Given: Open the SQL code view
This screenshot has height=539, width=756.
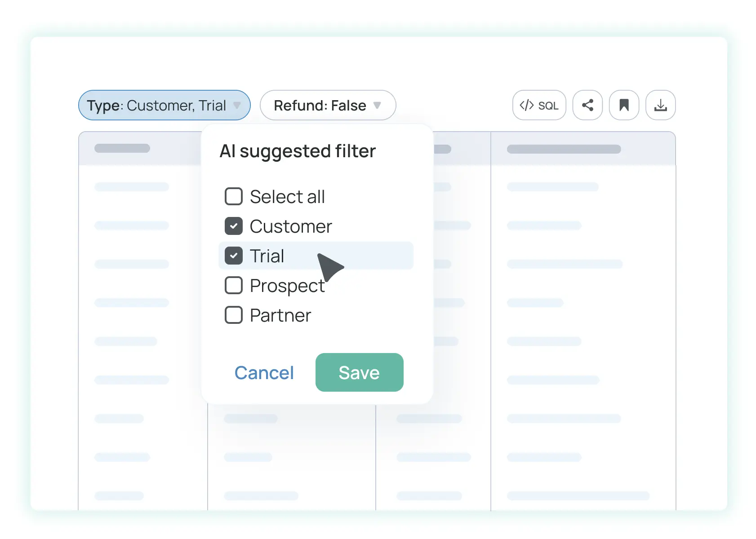Looking at the screenshot, I should [x=539, y=105].
